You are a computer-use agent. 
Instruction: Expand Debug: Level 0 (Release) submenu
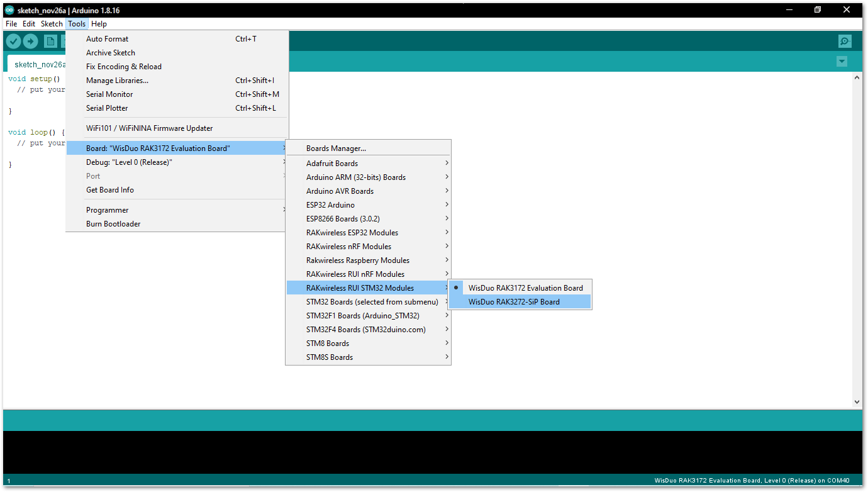[177, 162]
